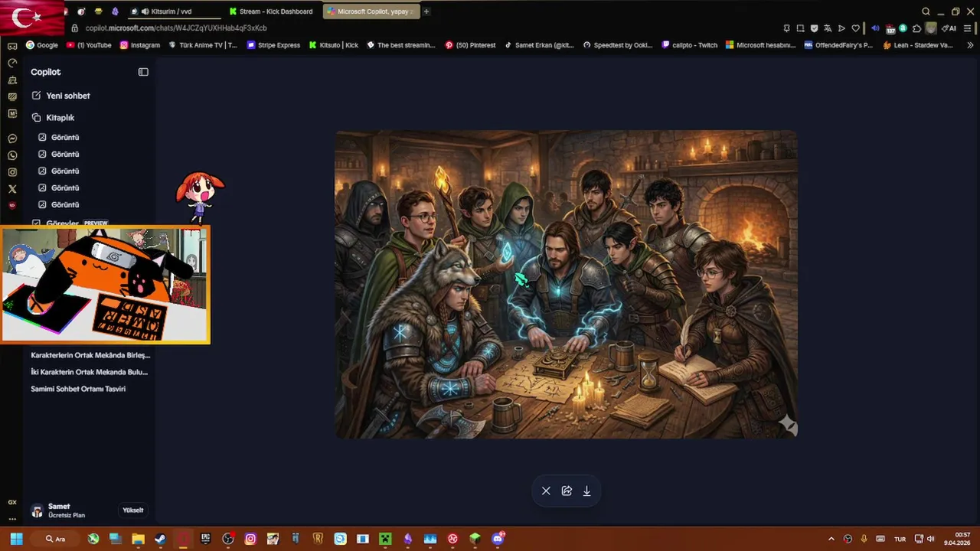Open the Messenger sidebar icon
The height and width of the screenshot is (551, 980).
[x=12, y=139]
